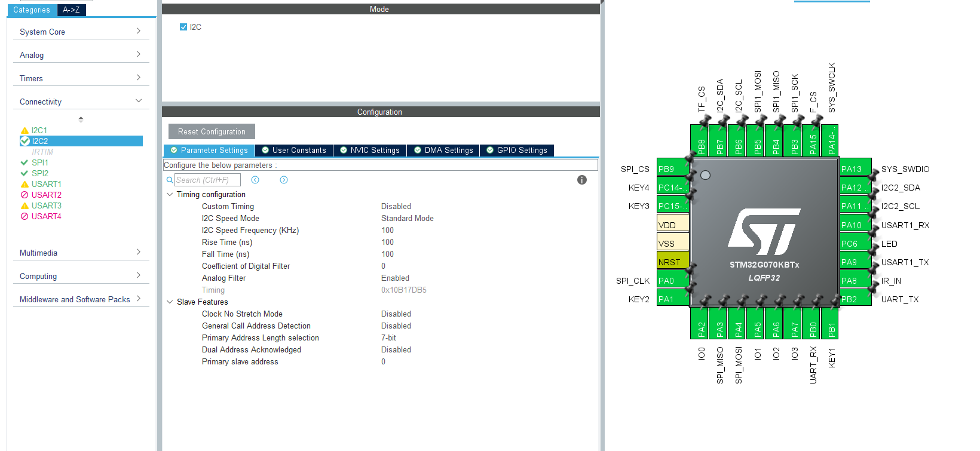The image size is (980, 451).
Task: Click the search magnifier icon
Action: 170,180
